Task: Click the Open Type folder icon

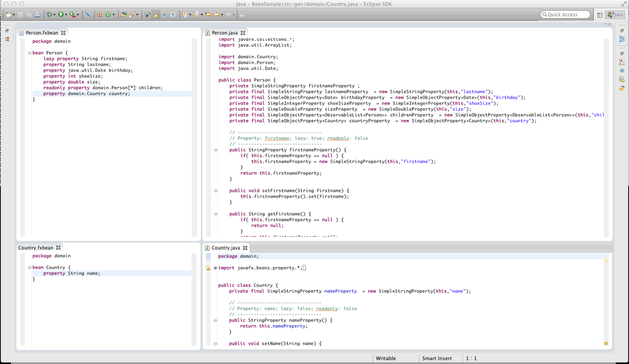Action: [x=123, y=15]
